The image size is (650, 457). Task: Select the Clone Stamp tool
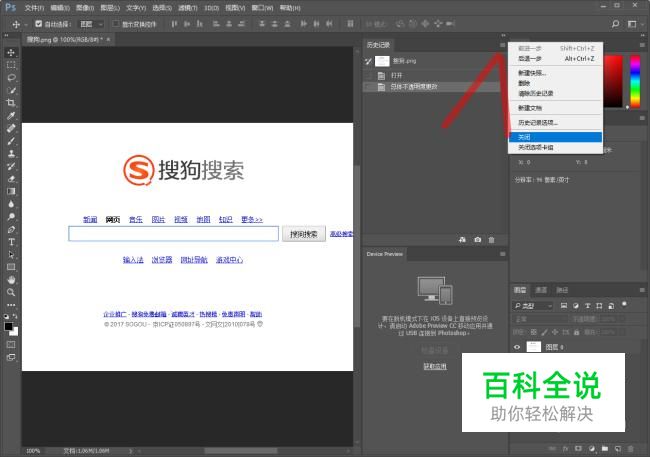(11, 153)
